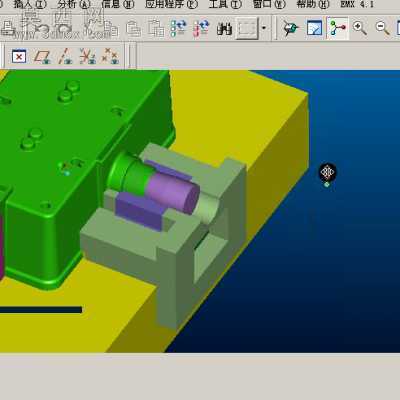
Task: Click the Orient mode view icon
Action: click(314, 29)
